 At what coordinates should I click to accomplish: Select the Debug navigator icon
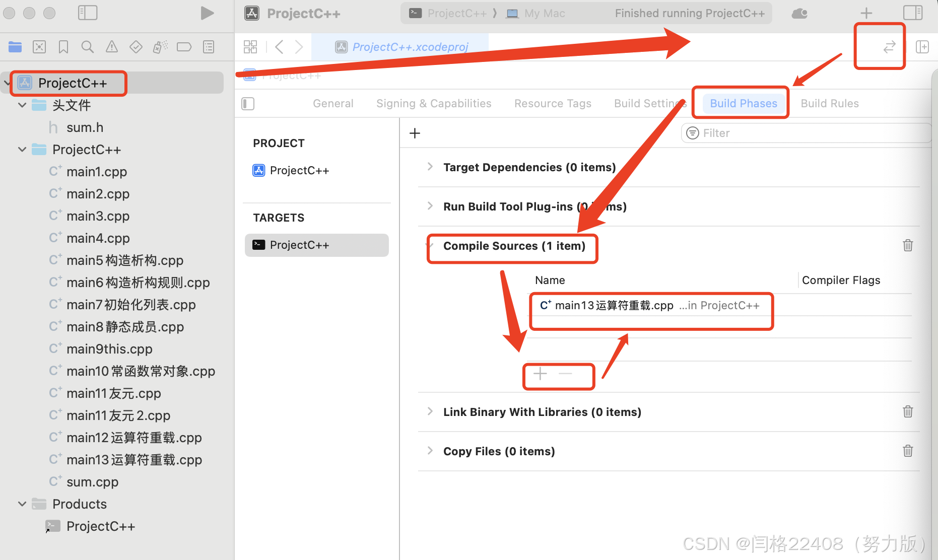[x=160, y=46]
